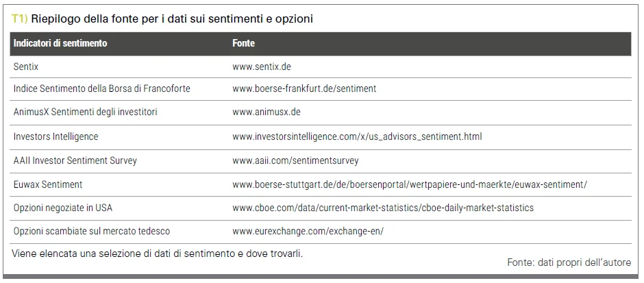This screenshot has height=283, width=644.
Task: Open the eurexchange.com/exchange-en/ link
Action: click(x=308, y=231)
